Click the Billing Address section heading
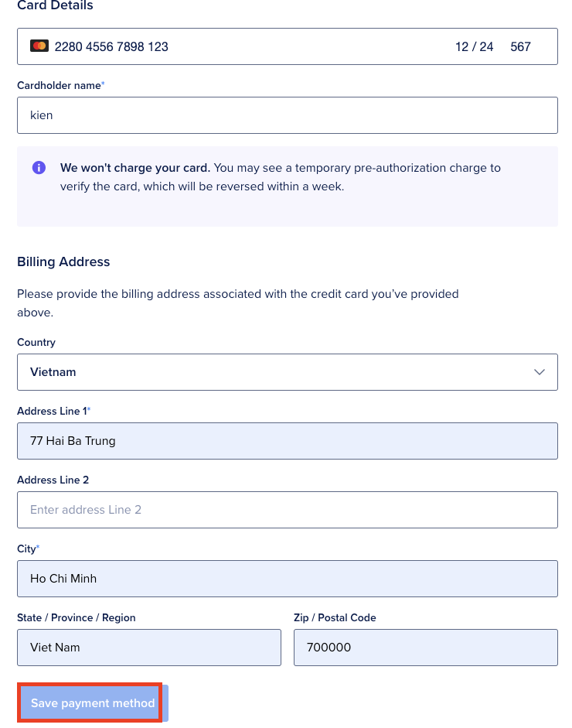The width and height of the screenshot is (572, 728). pos(63,262)
